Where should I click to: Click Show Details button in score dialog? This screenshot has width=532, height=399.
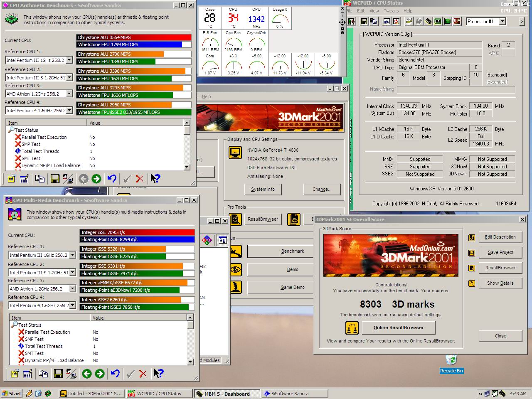(500, 283)
